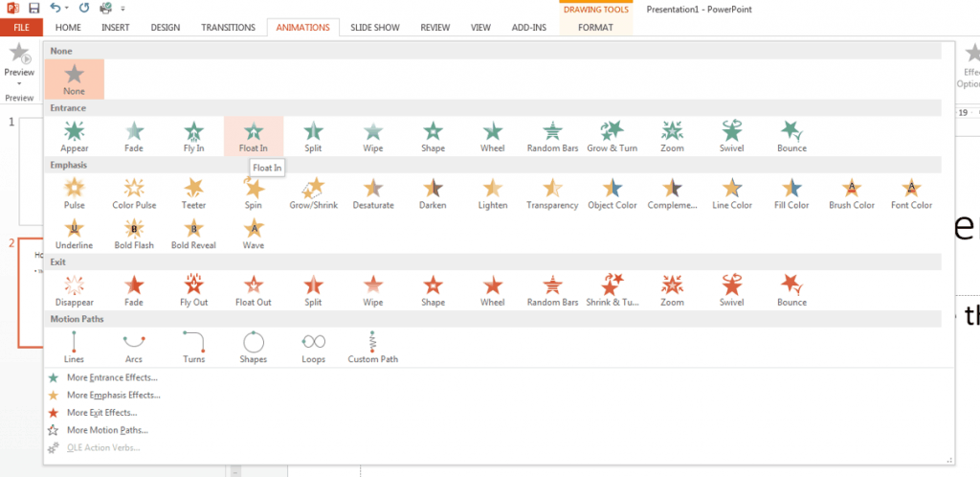The height and width of the screenshot is (477, 980).
Task: Apply the Grow & Turn animation
Action: [612, 136]
